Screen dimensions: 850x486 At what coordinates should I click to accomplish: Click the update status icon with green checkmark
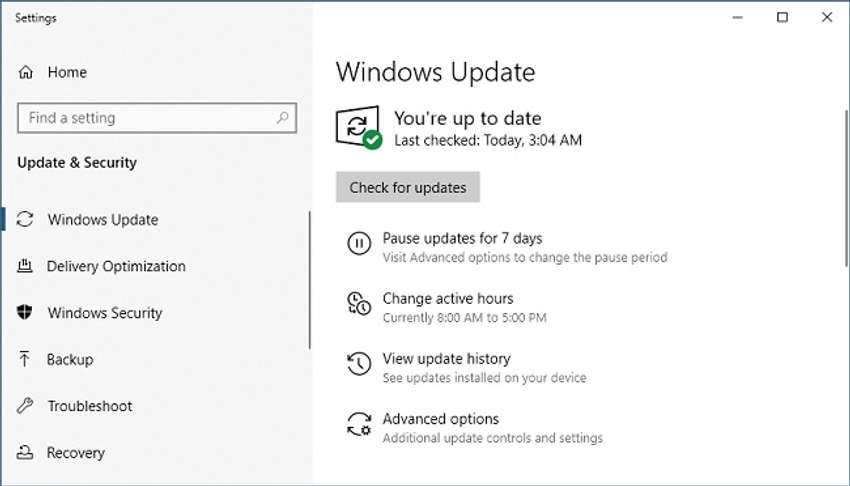(358, 127)
